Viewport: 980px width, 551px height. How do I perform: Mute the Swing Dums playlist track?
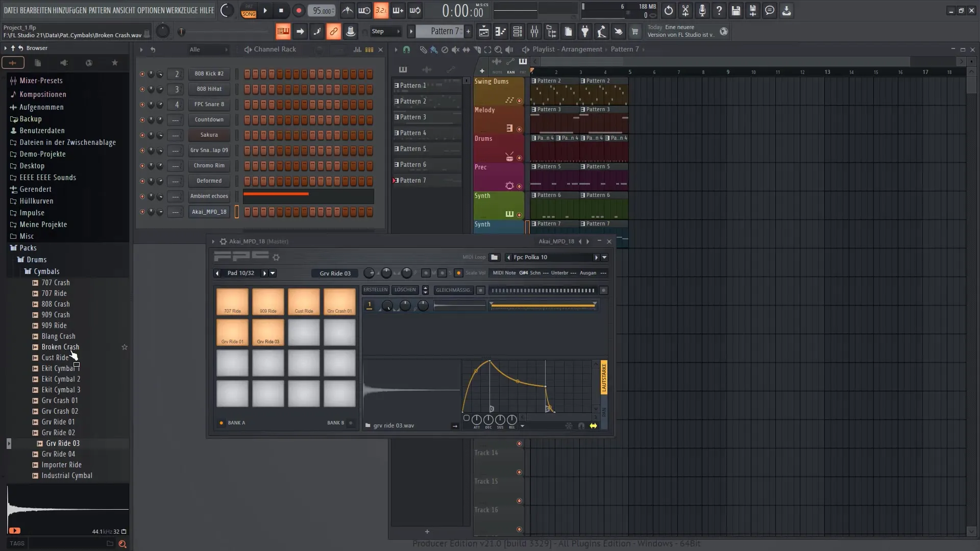[519, 101]
